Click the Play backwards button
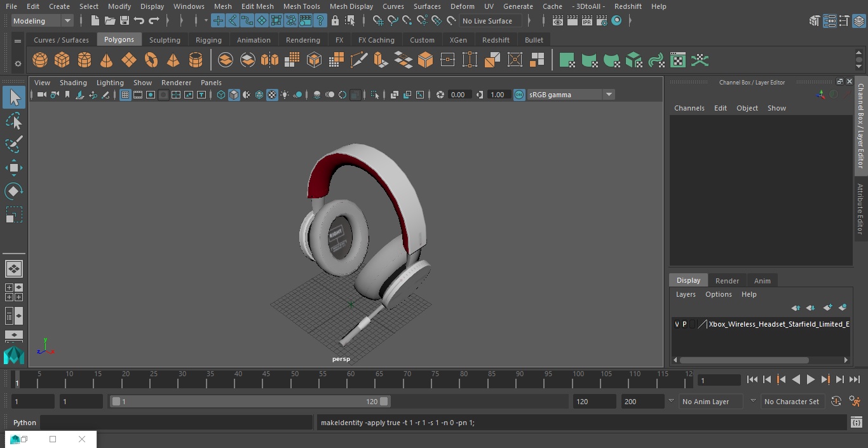 [x=796, y=379]
